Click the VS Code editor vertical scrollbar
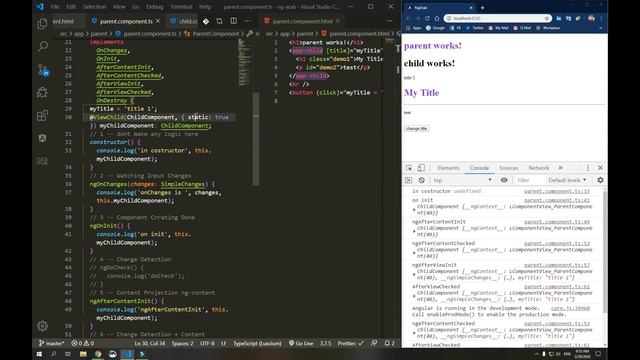 click(x=256, y=138)
